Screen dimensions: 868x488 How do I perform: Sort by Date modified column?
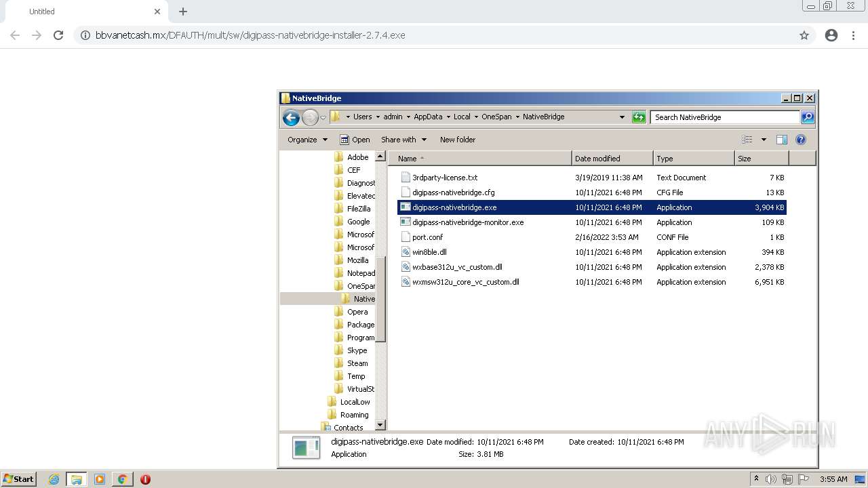[x=612, y=159]
